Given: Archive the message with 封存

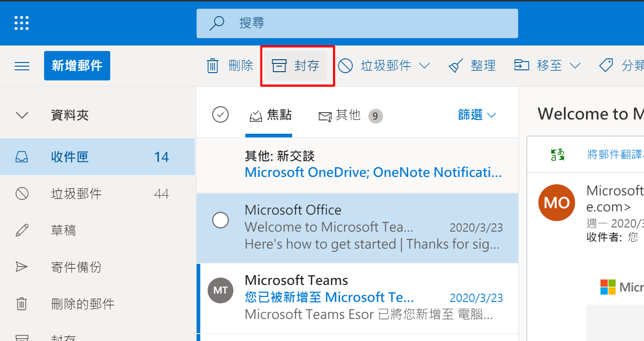Looking at the screenshot, I should click(296, 66).
